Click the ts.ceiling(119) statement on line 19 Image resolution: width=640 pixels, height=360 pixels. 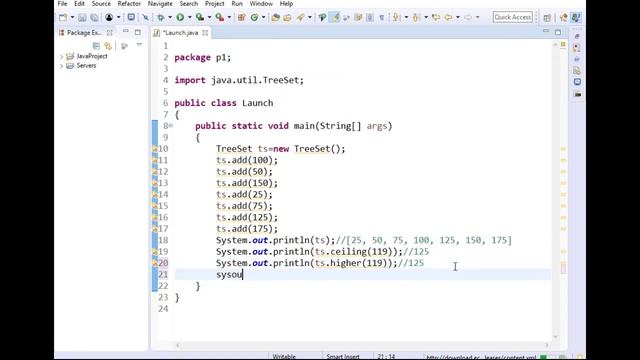[x=353, y=251]
